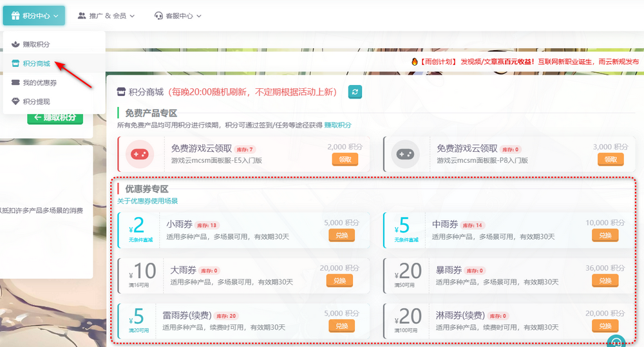
Task: Open the 关于优惠券使用场景 link
Action: (147, 201)
